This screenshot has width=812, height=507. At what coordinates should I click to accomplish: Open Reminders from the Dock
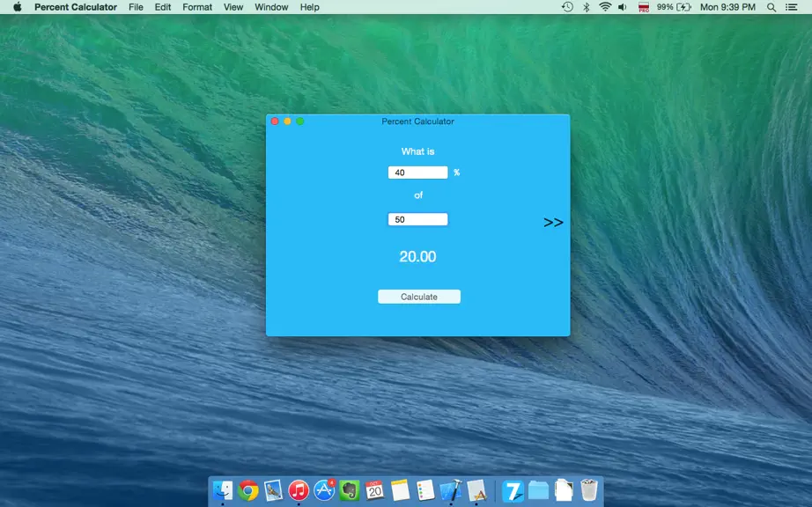click(425, 490)
